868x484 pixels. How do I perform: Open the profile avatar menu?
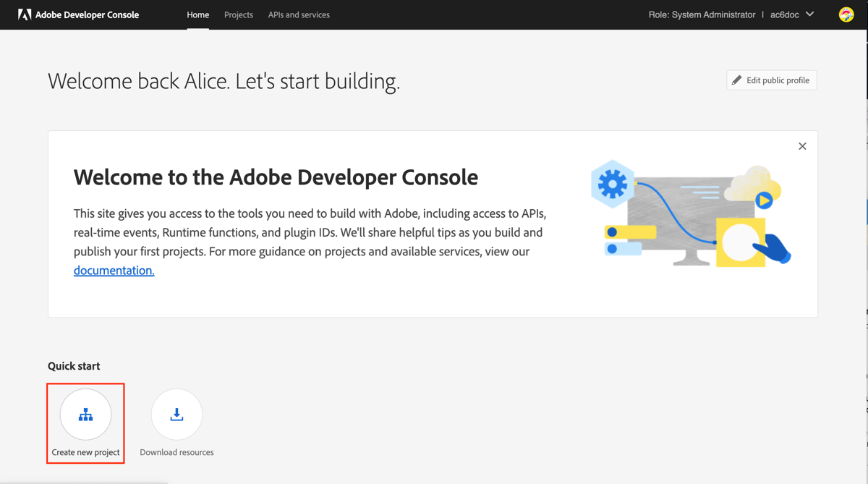point(846,14)
